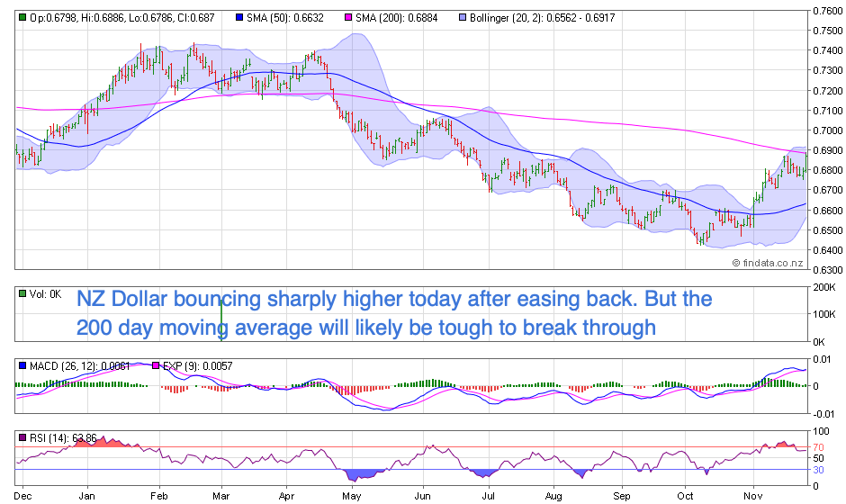The image size is (846, 504).
Task: Click the 'May' month label on time axis
Action: [352, 496]
